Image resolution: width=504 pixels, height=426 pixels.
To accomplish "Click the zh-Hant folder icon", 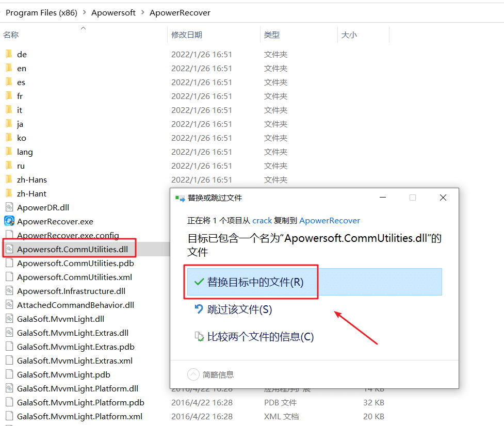I will pos(9,193).
